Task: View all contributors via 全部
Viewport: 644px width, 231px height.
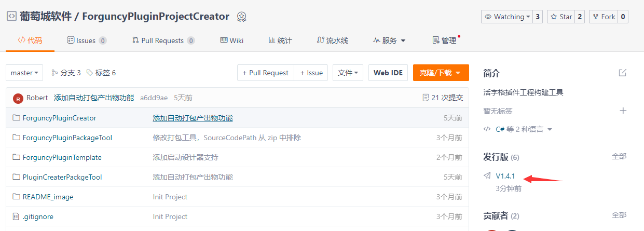Action: click(619, 215)
